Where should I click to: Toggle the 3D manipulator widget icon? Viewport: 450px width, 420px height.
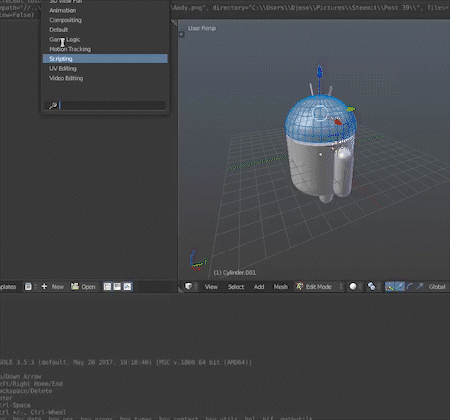click(389, 287)
